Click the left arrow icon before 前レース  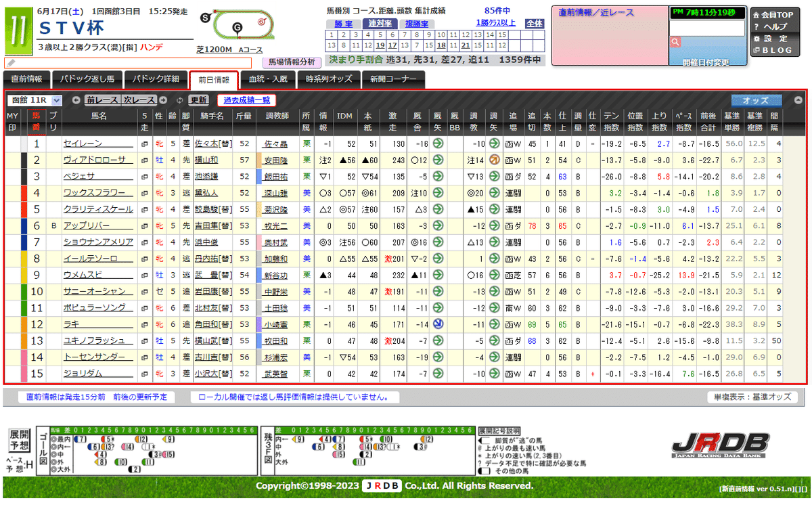pos(76,100)
